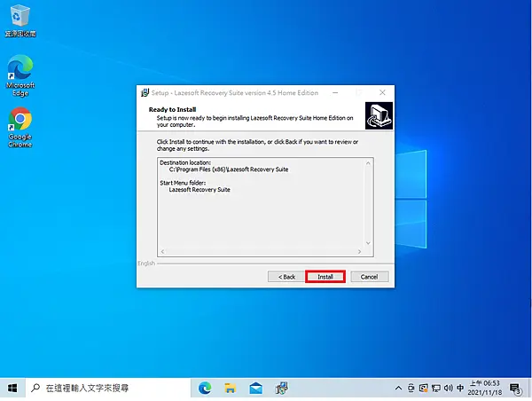Open File Explorer from the taskbar
532x401 pixels.
(x=230, y=388)
